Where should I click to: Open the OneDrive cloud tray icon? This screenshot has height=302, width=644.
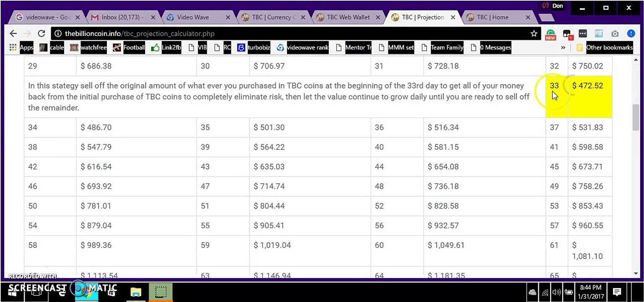click(532, 292)
